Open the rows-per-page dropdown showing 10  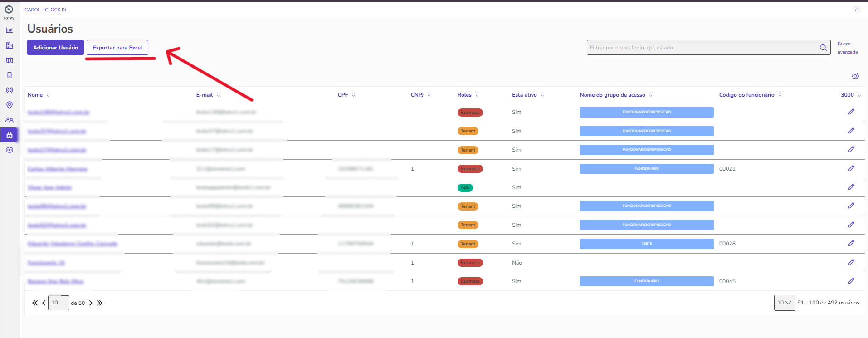coord(784,303)
